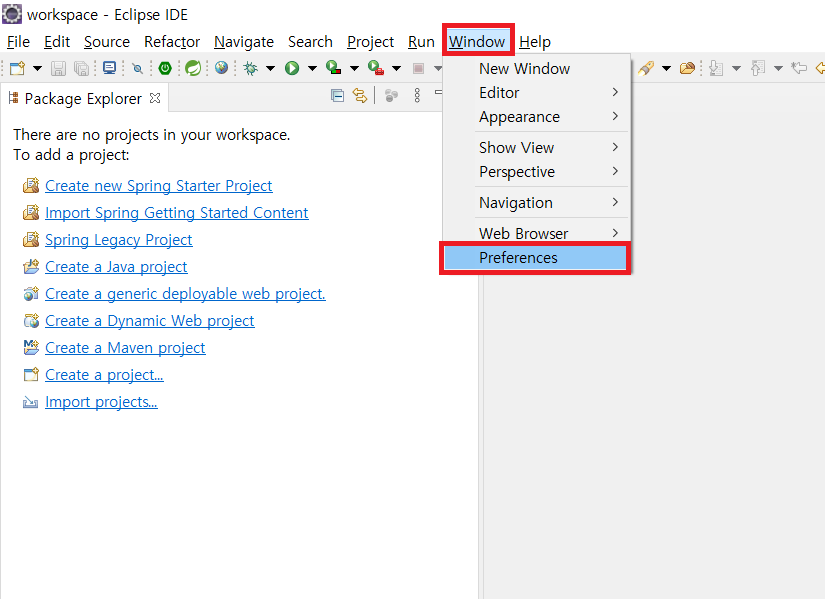Expand the New wizard dropdown arrow
Screen dimensions: 825x599
[37, 68]
